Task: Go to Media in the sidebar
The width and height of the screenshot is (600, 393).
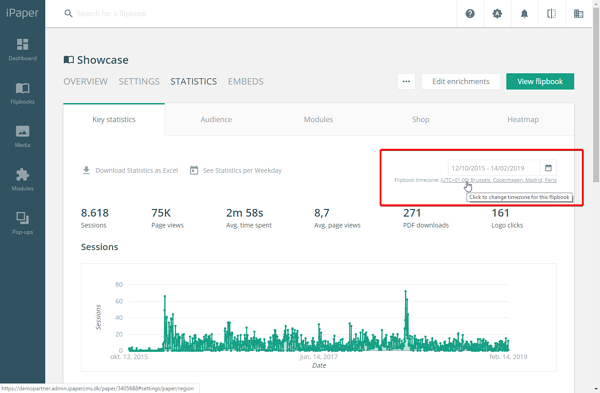Action: (x=23, y=137)
